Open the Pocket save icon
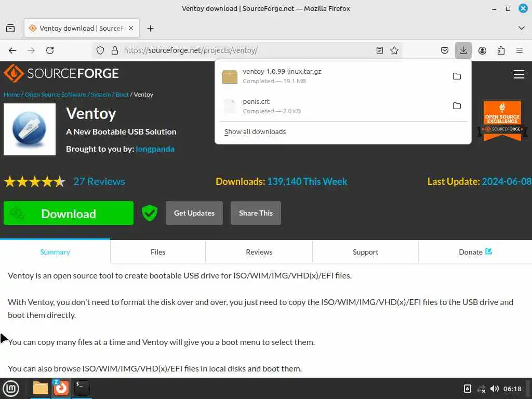The image size is (532, 399). pos(445,50)
